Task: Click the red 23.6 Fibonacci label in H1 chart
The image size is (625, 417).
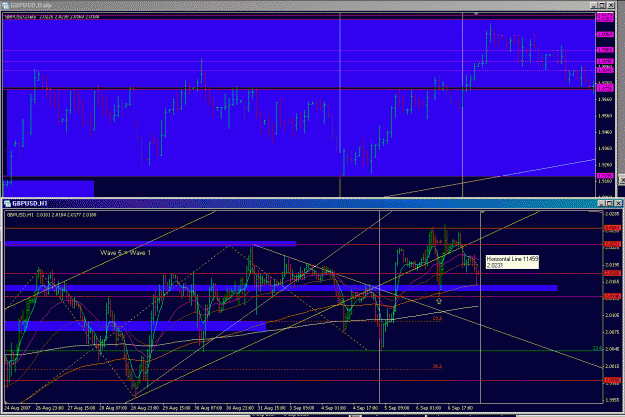Action: (x=437, y=319)
